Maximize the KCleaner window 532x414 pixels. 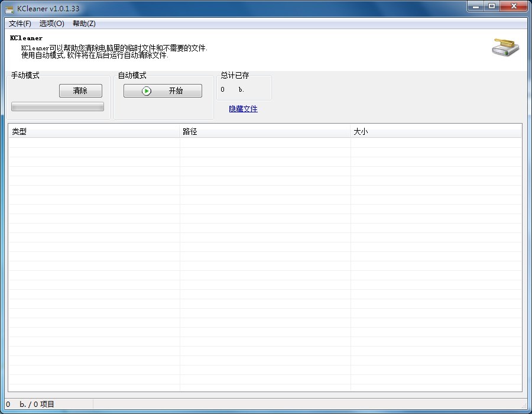492,7
